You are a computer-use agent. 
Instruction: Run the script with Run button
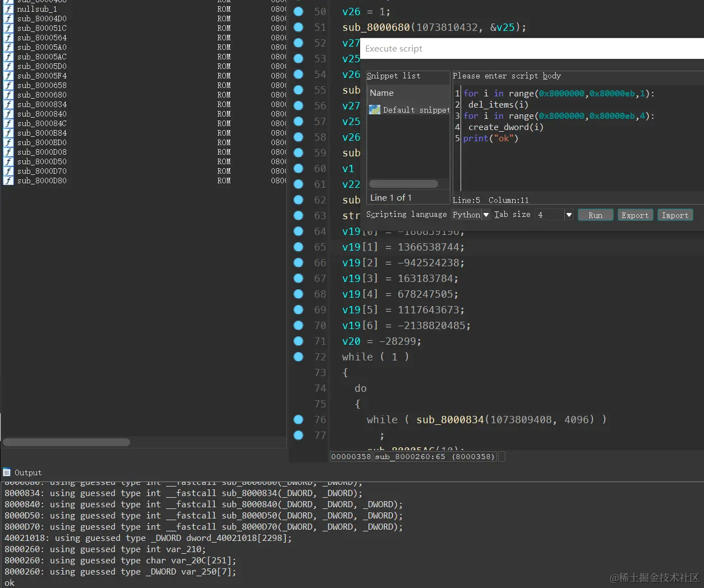coord(595,215)
